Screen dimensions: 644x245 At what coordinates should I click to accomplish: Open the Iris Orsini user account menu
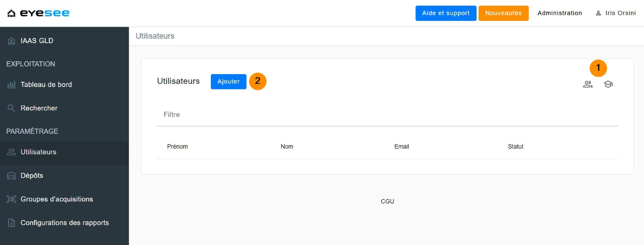click(616, 13)
